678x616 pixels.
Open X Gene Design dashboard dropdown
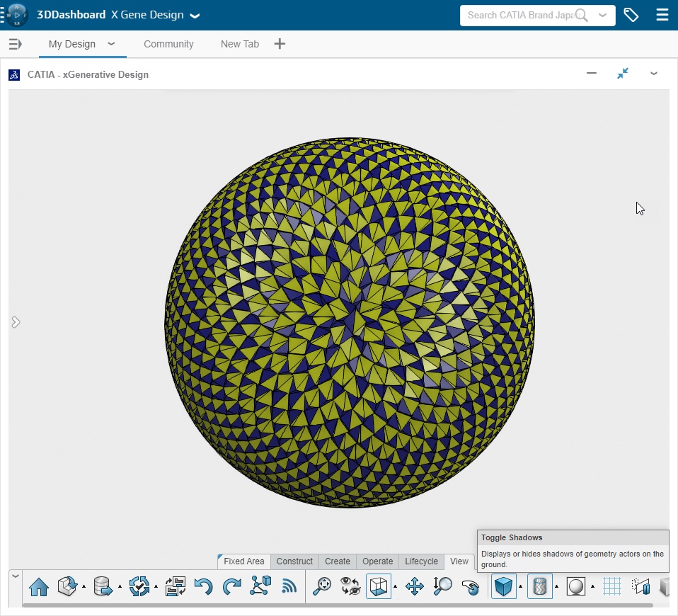195,16
